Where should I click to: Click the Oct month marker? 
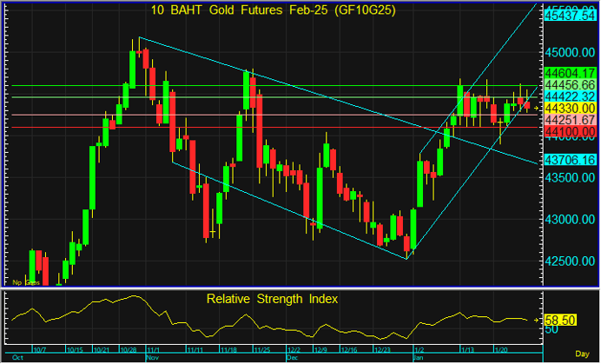(16, 357)
